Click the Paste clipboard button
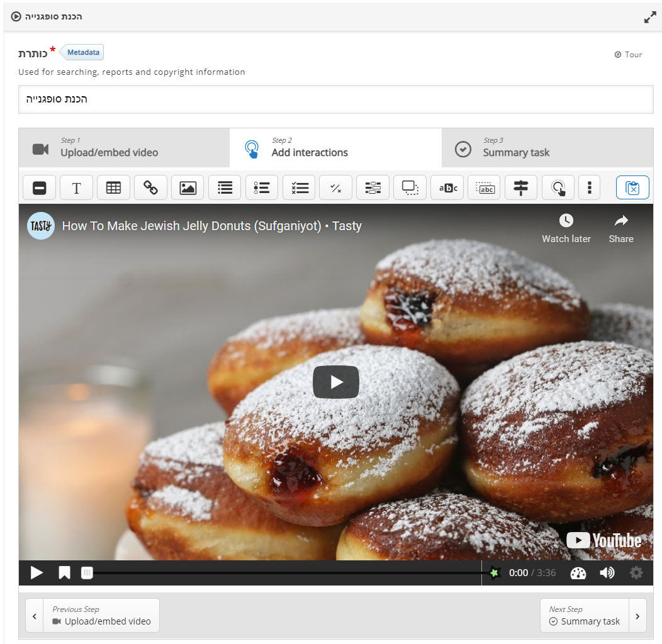 point(632,187)
